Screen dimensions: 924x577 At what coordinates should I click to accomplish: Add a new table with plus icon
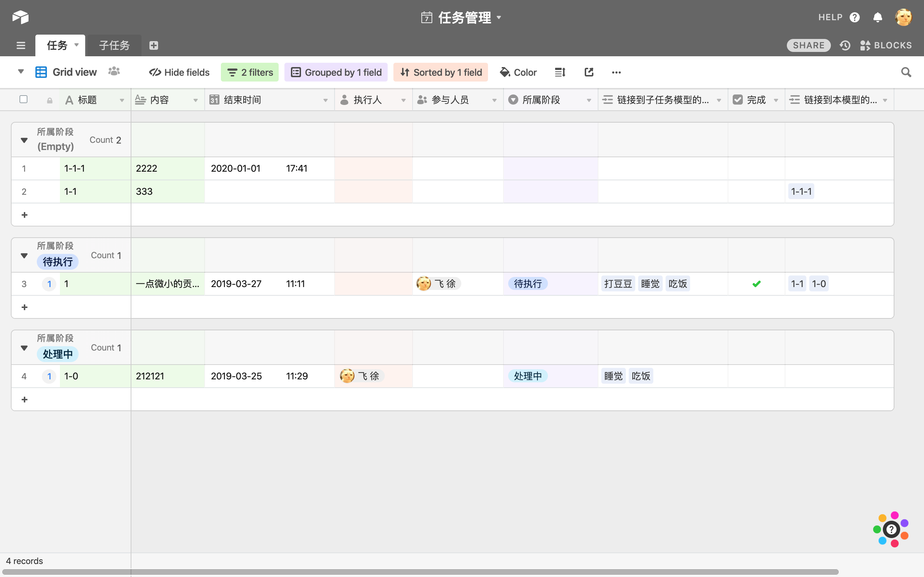tap(153, 45)
